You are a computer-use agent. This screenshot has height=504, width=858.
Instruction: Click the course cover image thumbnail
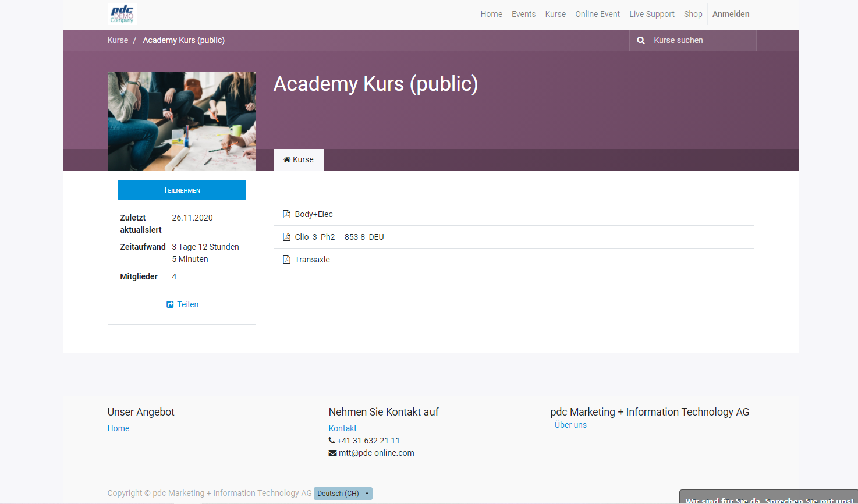182,121
